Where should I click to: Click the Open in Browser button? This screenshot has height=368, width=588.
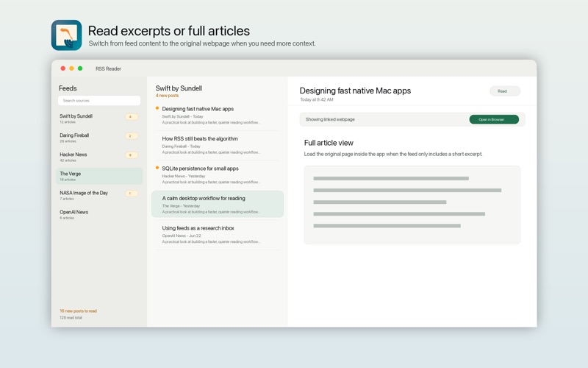click(x=494, y=119)
